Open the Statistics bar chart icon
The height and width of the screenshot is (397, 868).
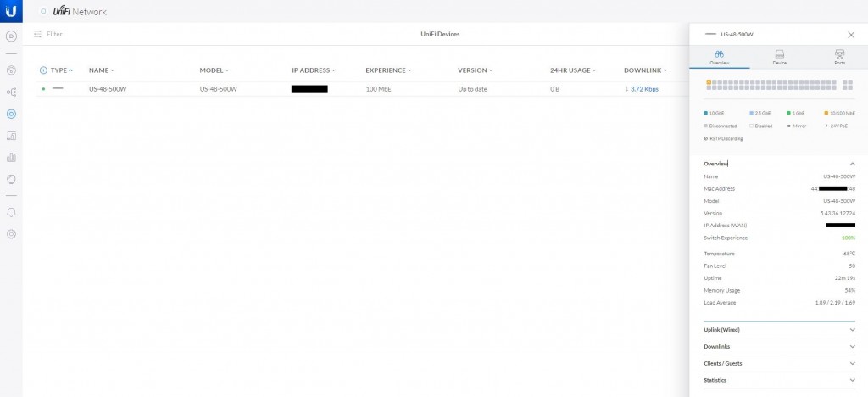[11, 158]
